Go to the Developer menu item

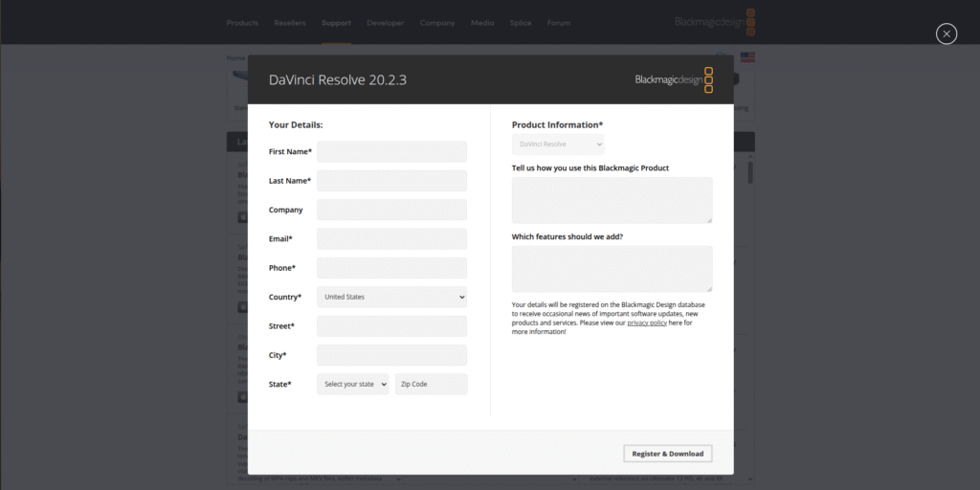click(x=386, y=23)
